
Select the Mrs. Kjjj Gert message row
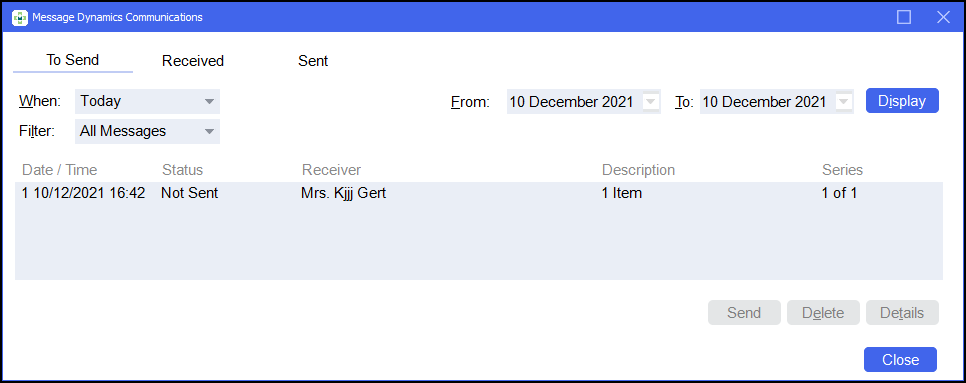tap(478, 193)
